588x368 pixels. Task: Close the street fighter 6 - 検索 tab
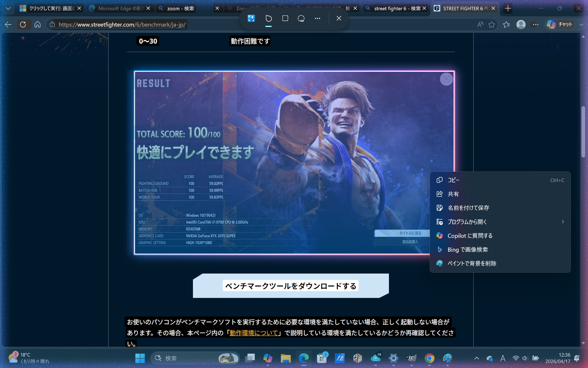(424, 8)
